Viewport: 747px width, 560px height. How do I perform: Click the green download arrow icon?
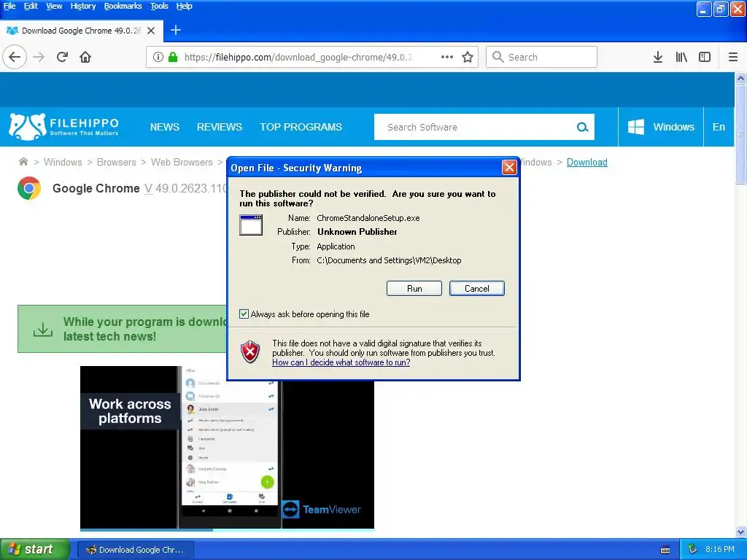point(43,329)
